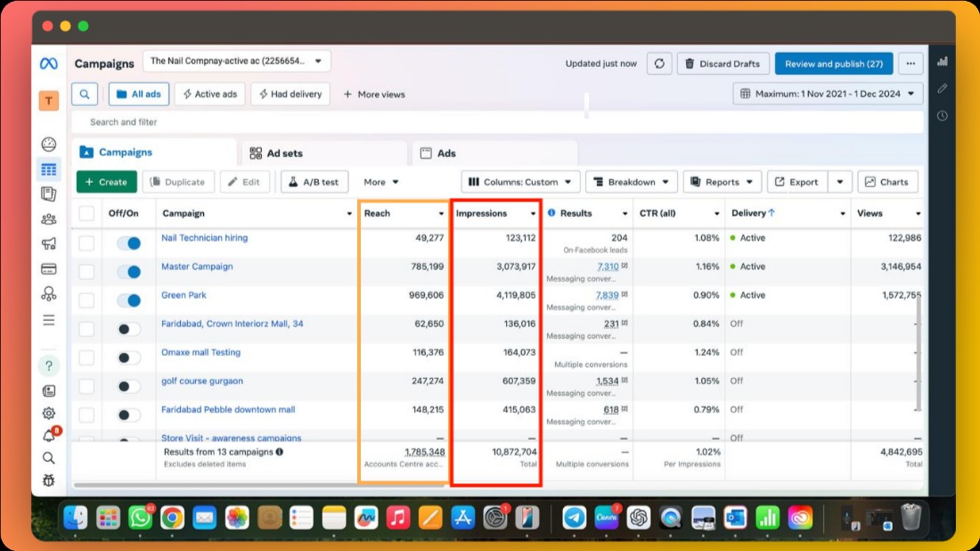This screenshot has width=980, height=551.
Task: Open the billing card icon in sidebar
Action: pyautogui.click(x=49, y=269)
